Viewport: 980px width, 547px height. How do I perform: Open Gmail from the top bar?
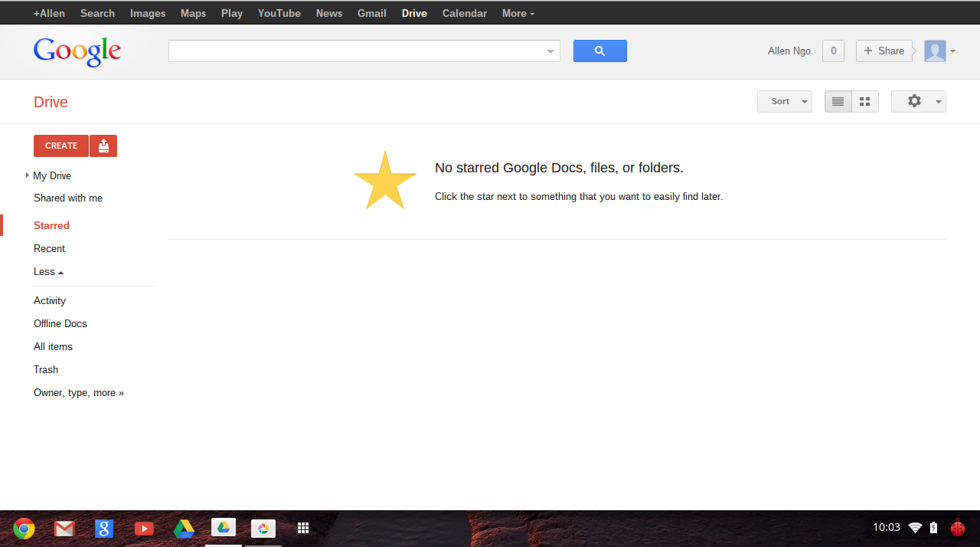[372, 14]
